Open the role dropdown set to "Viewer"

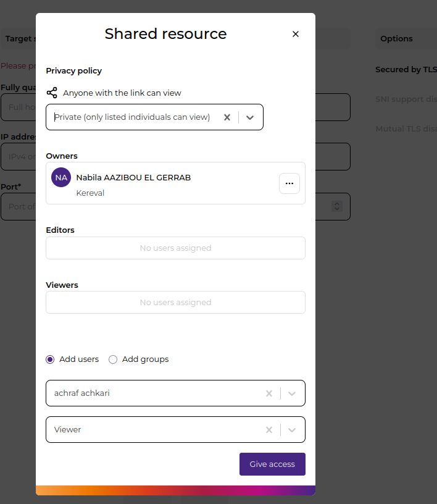click(x=291, y=429)
